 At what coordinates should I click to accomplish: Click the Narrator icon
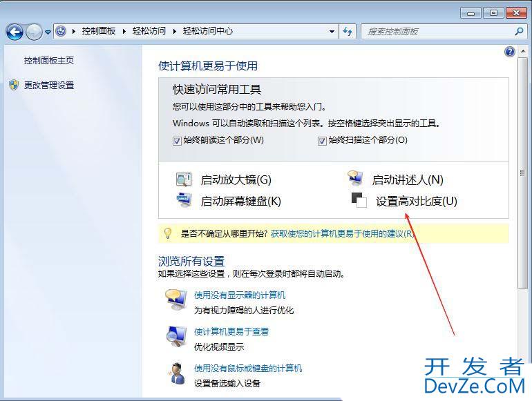point(355,178)
